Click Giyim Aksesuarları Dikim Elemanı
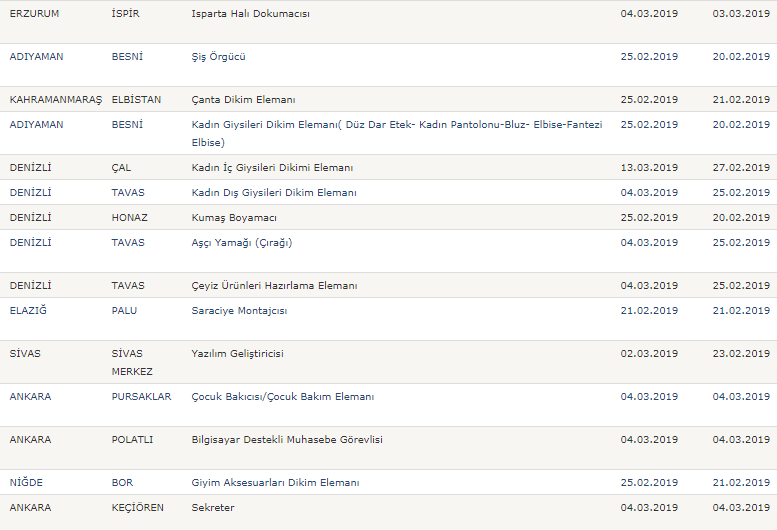Screen dimensions: 777x530 (275, 483)
